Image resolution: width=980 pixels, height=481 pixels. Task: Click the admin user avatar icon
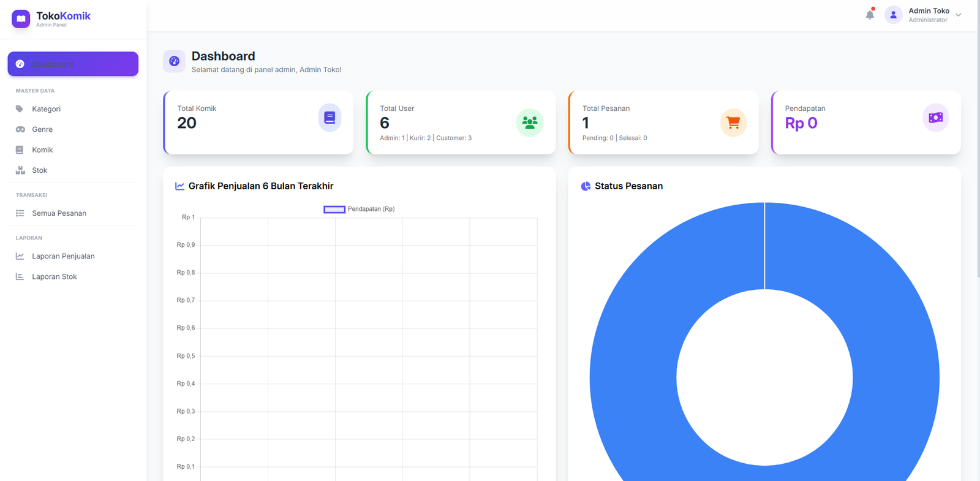click(x=893, y=15)
